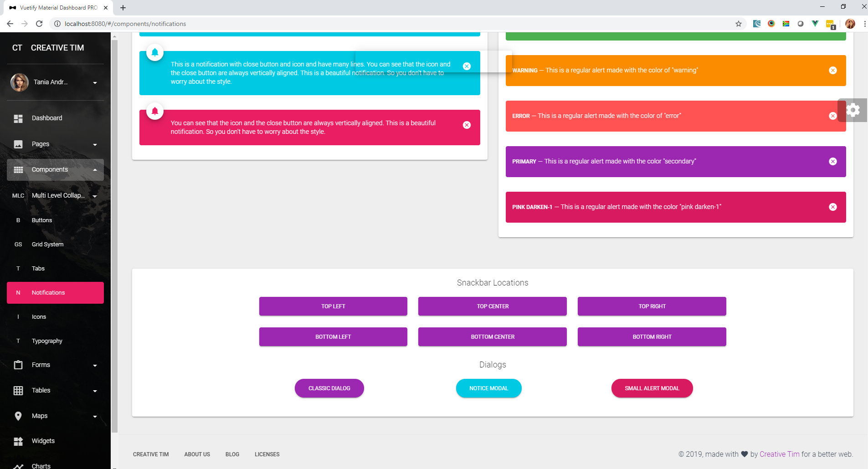Expand the Pages submenu arrow
The width and height of the screenshot is (868, 469).
coord(95,145)
